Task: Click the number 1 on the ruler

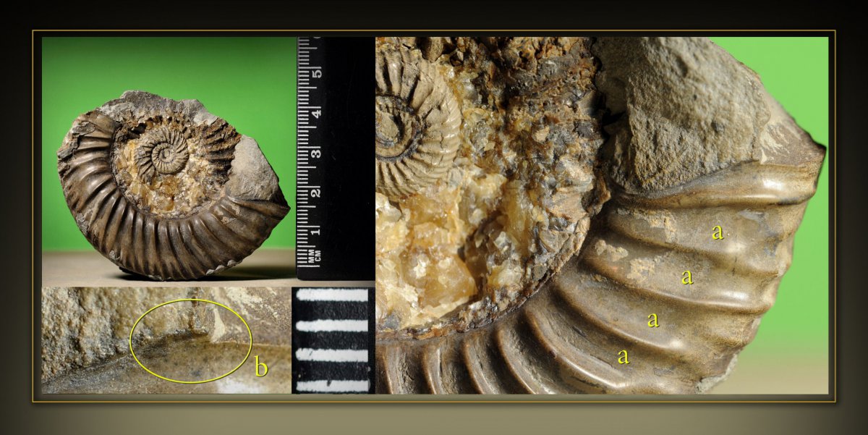Action: 316,231
